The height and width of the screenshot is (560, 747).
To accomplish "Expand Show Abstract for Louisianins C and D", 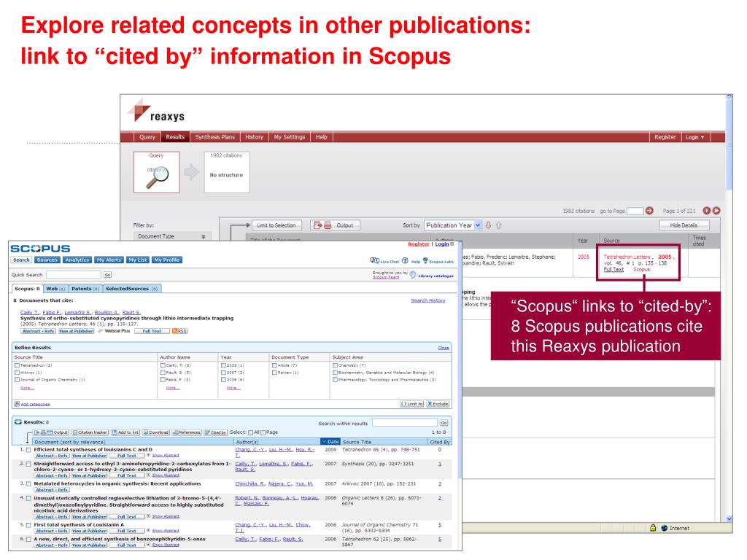I will pos(166,456).
